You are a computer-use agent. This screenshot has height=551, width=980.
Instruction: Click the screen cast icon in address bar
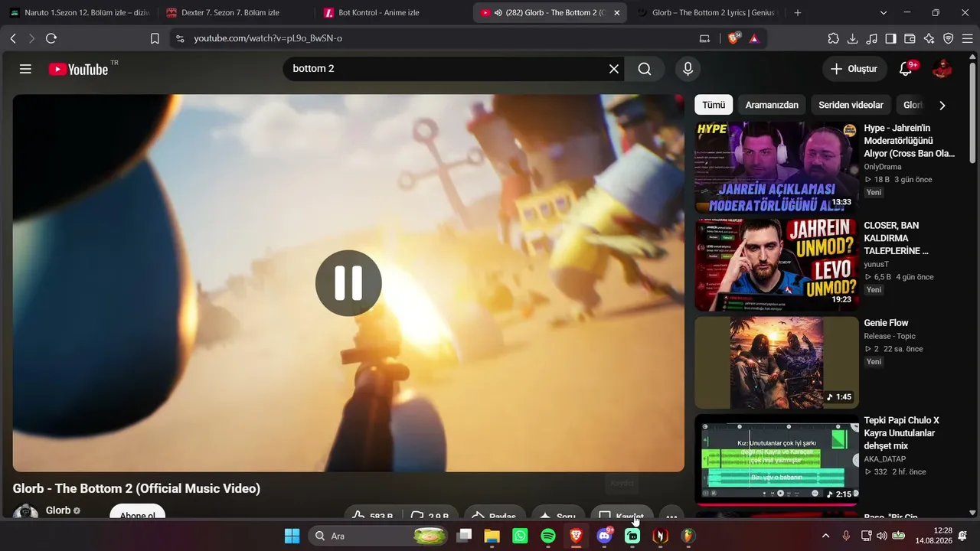(704, 38)
